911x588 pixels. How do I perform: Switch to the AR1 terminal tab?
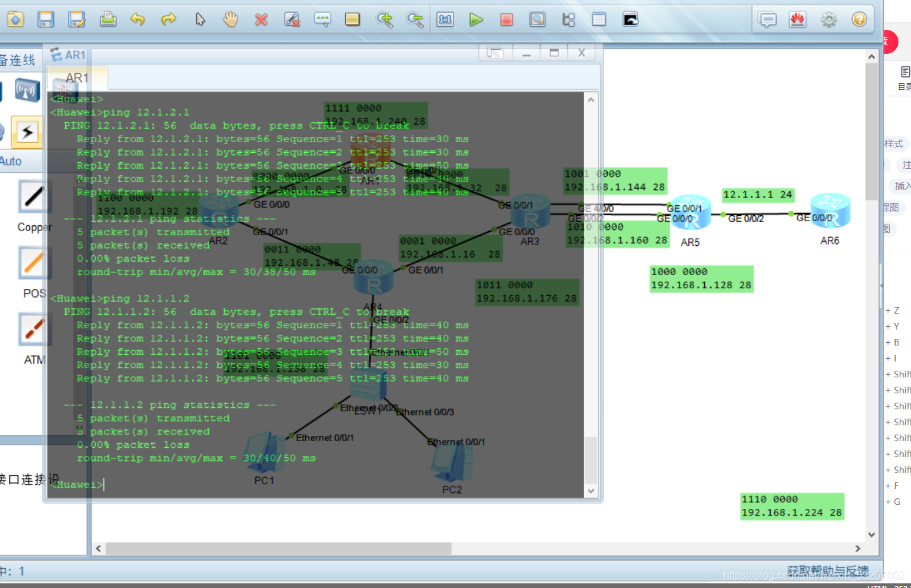coord(76,78)
